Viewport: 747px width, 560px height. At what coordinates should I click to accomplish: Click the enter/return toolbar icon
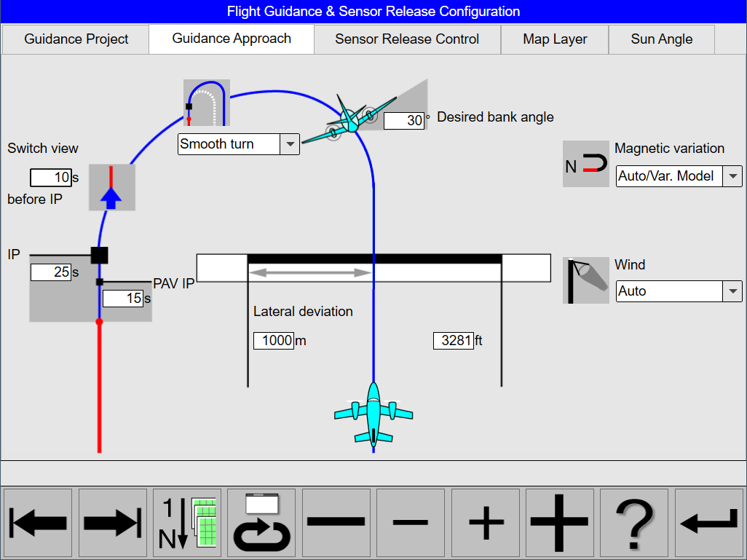(x=708, y=522)
